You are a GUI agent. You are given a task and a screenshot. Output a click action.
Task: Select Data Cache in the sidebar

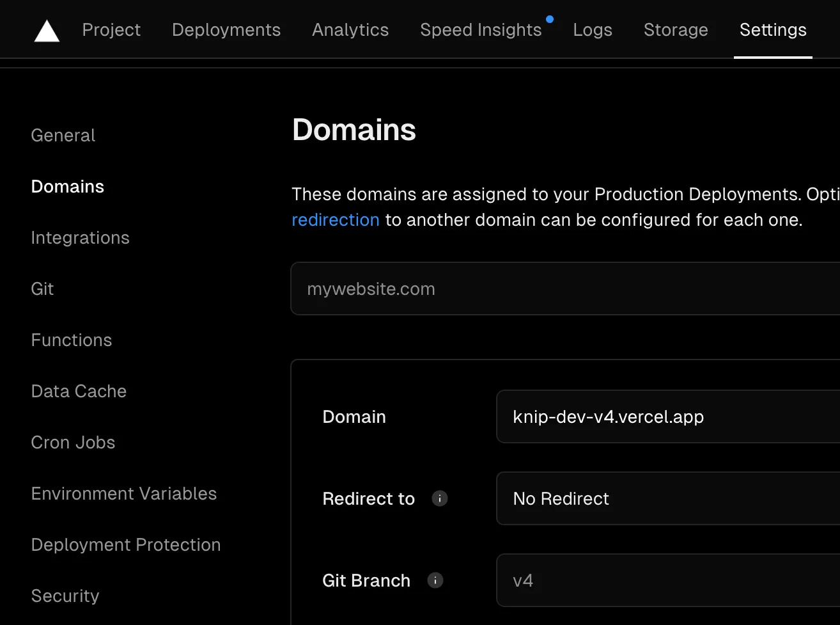(78, 391)
